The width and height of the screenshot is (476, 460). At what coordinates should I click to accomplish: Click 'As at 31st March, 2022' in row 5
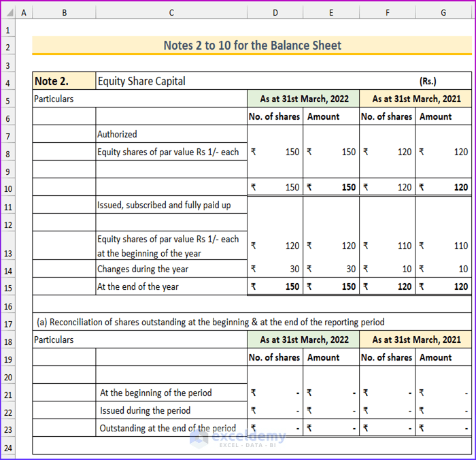[304, 99]
